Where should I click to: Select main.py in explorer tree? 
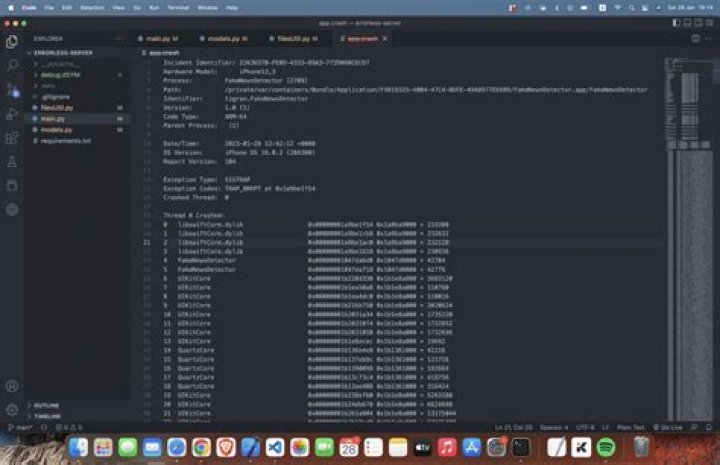[x=77, y=119]
